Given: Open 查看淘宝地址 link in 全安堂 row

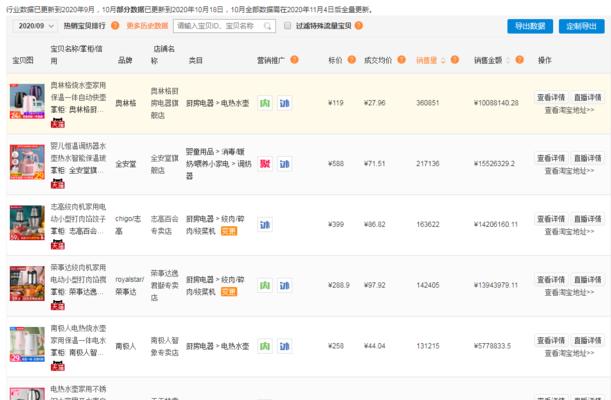Looking at the screenshot, I should coord(569,171).
